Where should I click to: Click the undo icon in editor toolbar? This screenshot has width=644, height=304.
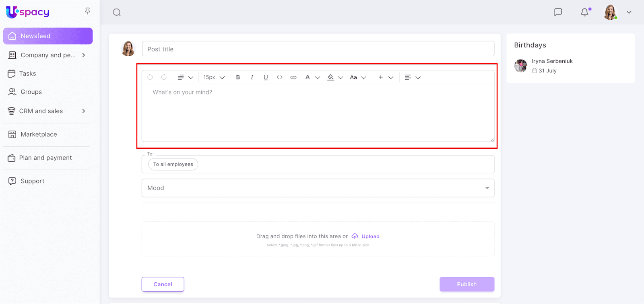click(x=150, y=77)
